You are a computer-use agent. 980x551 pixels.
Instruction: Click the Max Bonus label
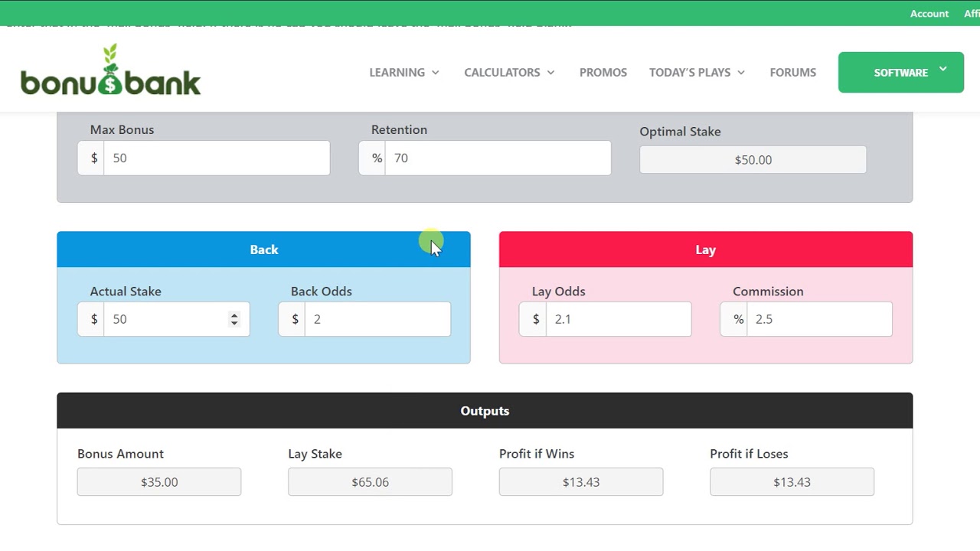coord(122,129)
